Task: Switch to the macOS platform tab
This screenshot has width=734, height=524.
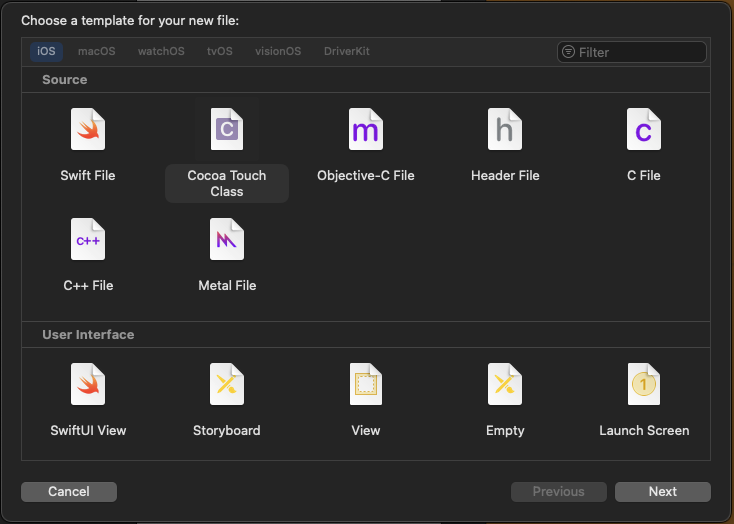Action: click(97, 52)
